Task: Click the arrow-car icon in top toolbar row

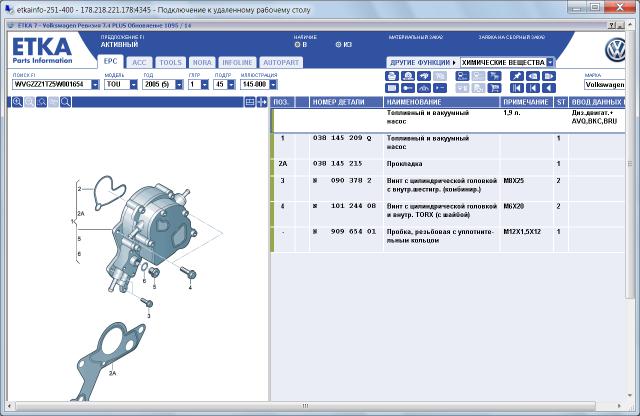Action: pyautogui.click(x=424, y=76)
